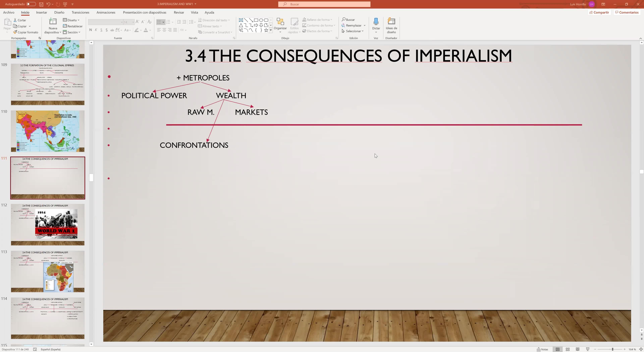Switch to the Revisar tab

click(x=179, y=13)
